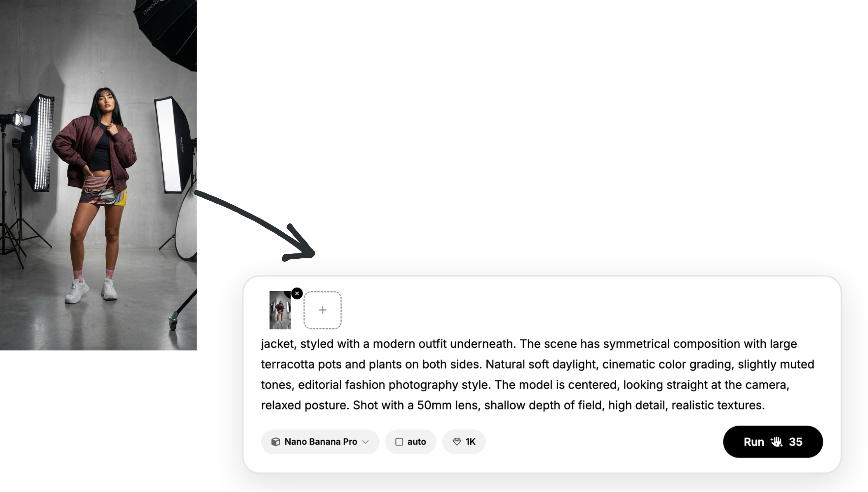Place cursor after "realistic textures." in prompt
This screenshot has width=868, height=492.
click(766, 405)
